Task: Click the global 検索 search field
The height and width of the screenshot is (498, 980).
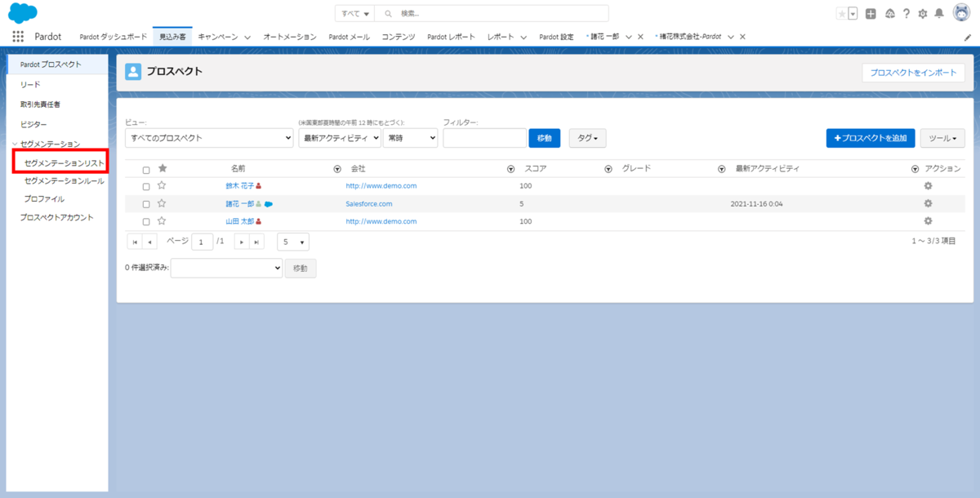Action: pos(492,14)
